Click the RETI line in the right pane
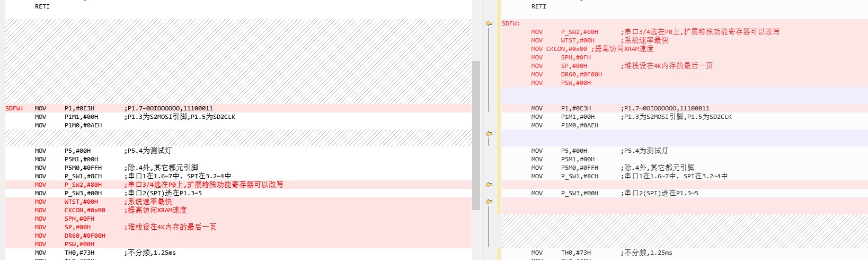This screenshot has height=260, width=868. click(x=538, y=6)
